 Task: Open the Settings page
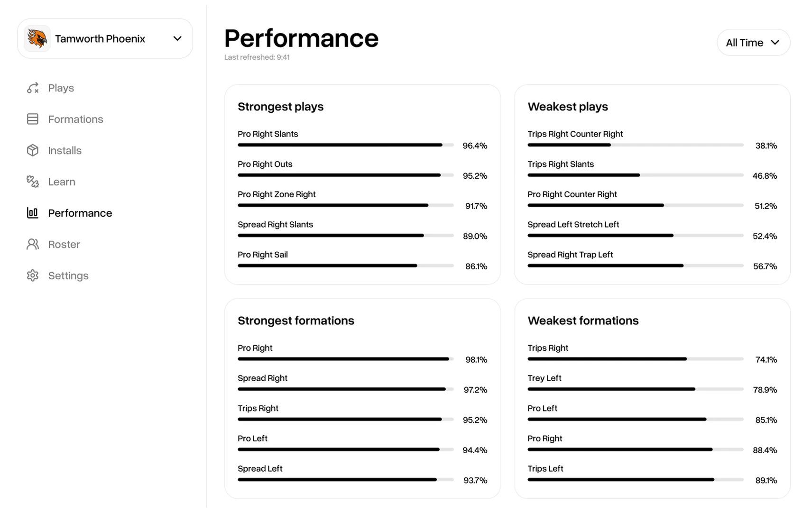point(68,275)
